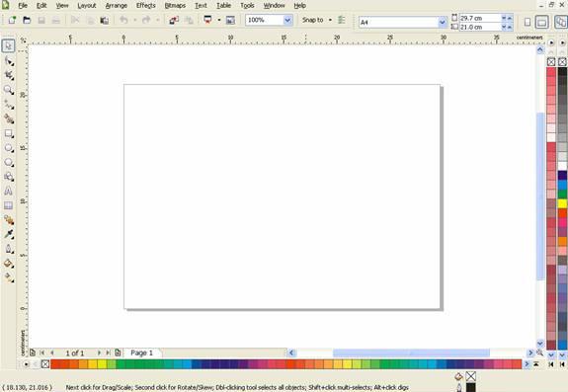Viewport: 568px width, 392px height.
Task: Select the Freehand drawing tool
Action: 9,105
